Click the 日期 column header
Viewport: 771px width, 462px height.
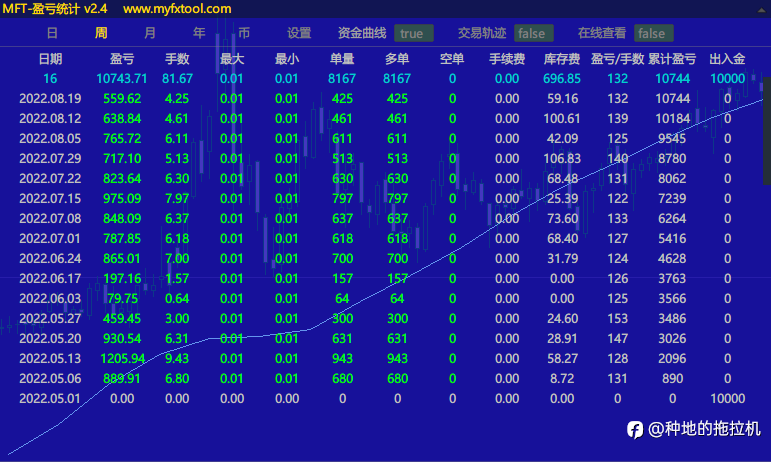click(x=50, y=59)
